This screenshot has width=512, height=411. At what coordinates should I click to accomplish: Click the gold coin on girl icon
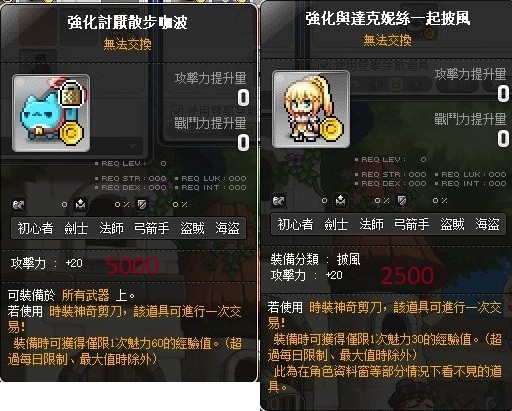click(x=331, y=129)
